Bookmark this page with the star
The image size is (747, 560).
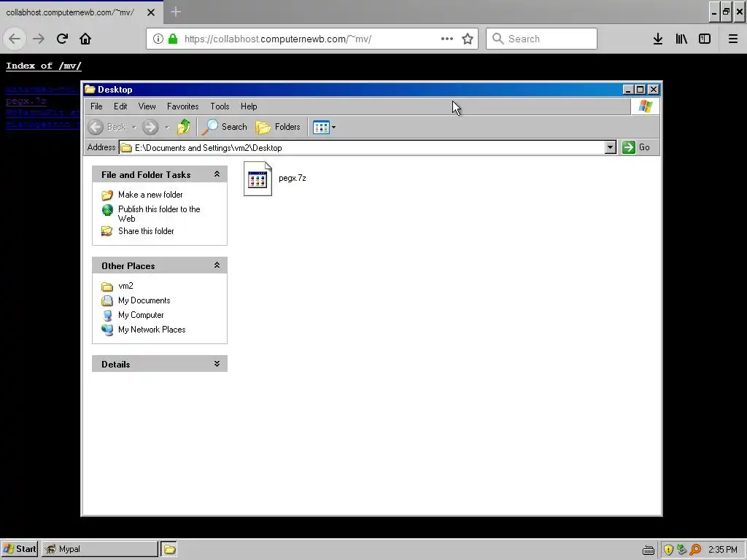click(x=468, y=39)
